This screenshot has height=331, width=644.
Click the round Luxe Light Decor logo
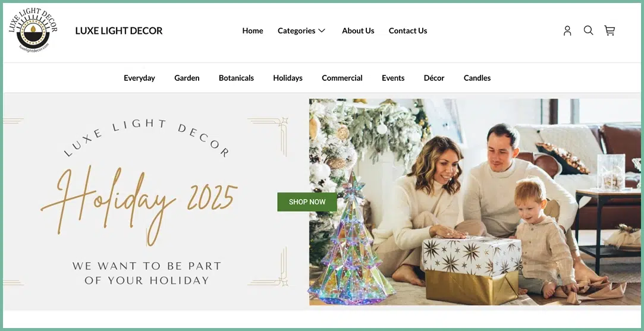coord(33,30)
